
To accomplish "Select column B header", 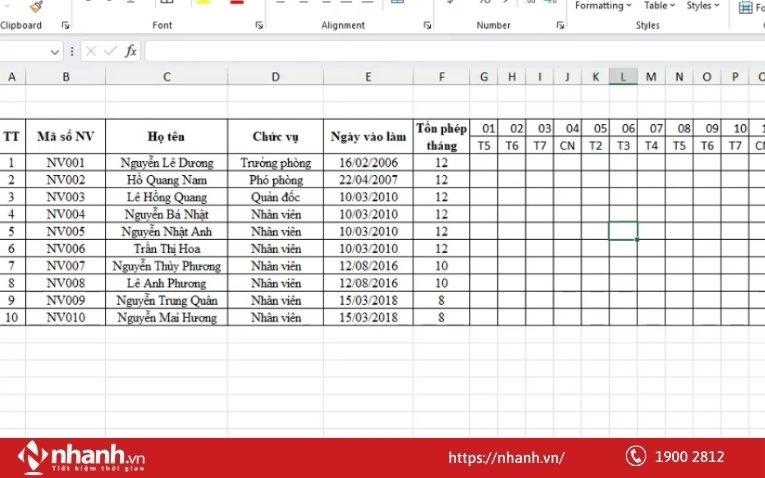I will click(65, 77).
